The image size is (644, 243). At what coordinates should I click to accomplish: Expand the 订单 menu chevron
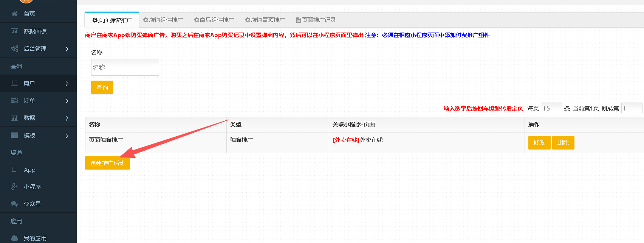pyautogui.click(x=67, y=101)
